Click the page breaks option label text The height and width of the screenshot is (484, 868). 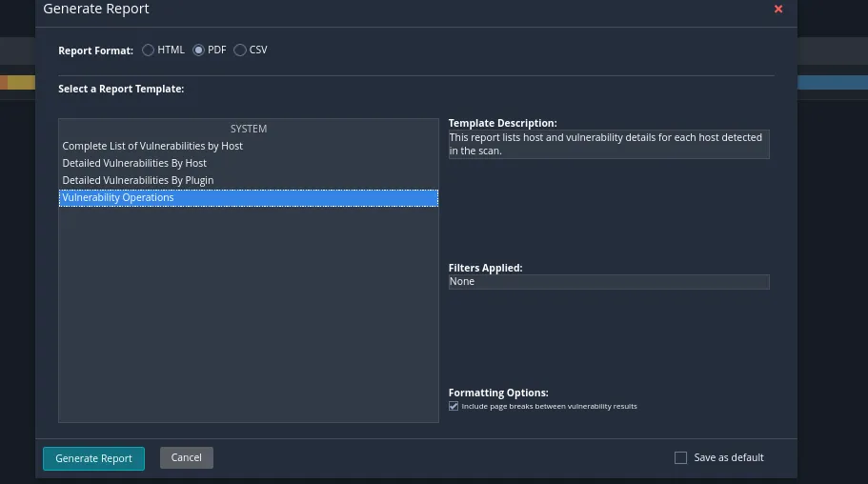point(549,406)
